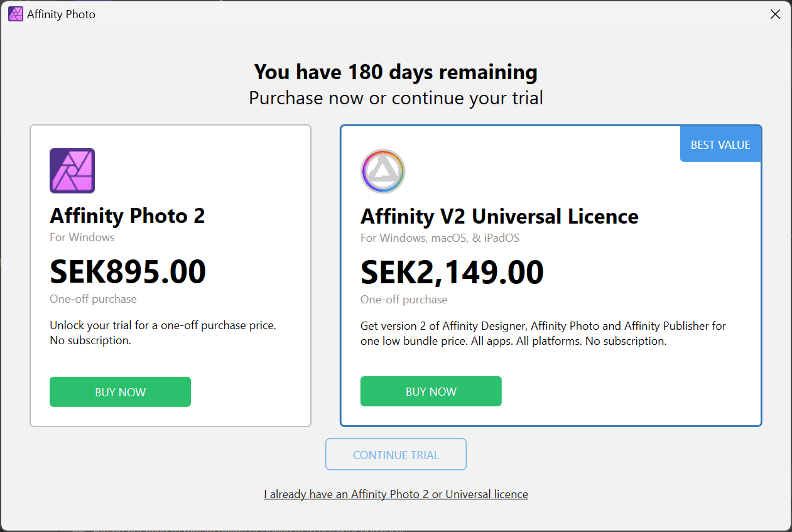The height and width of the screenshot is (532, 792).
Task: Open the existing licence activation link
Action: coord(396,494)
